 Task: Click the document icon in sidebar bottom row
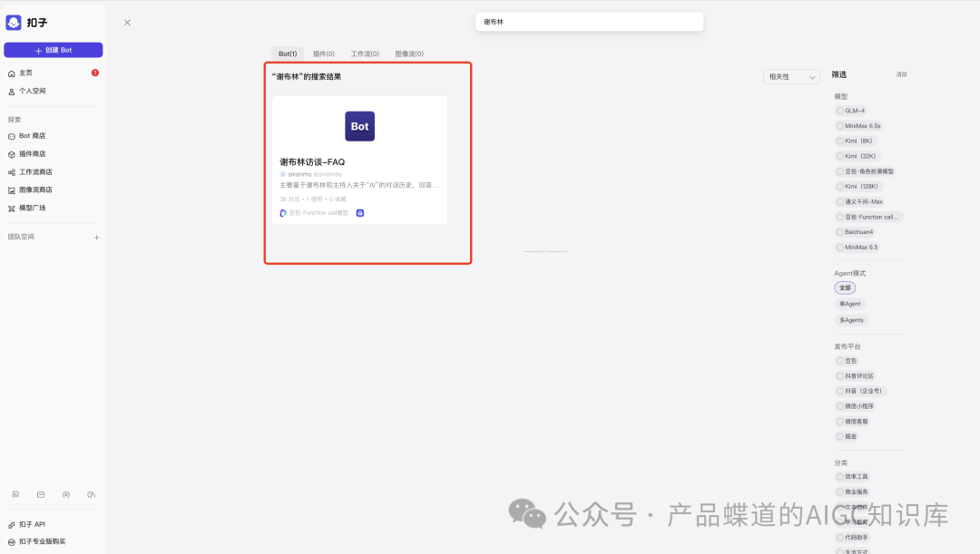15,495
